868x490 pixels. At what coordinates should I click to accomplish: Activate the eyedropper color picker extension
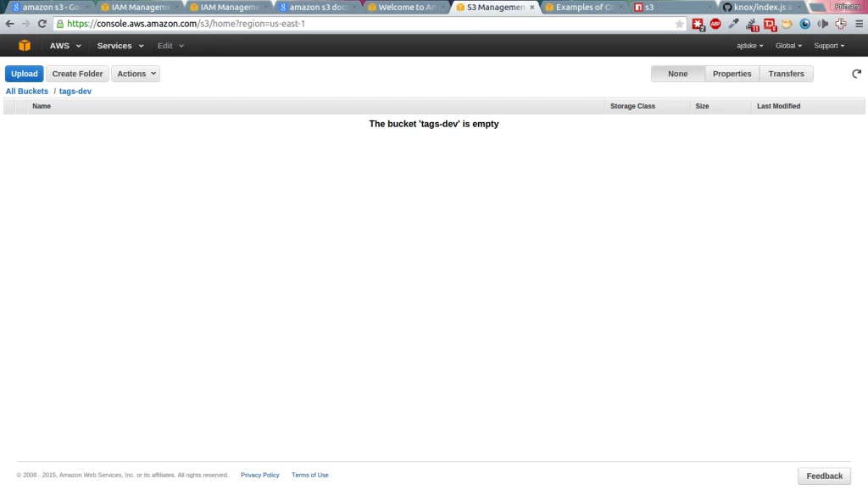pyautogui.click(x=733, y=24)
